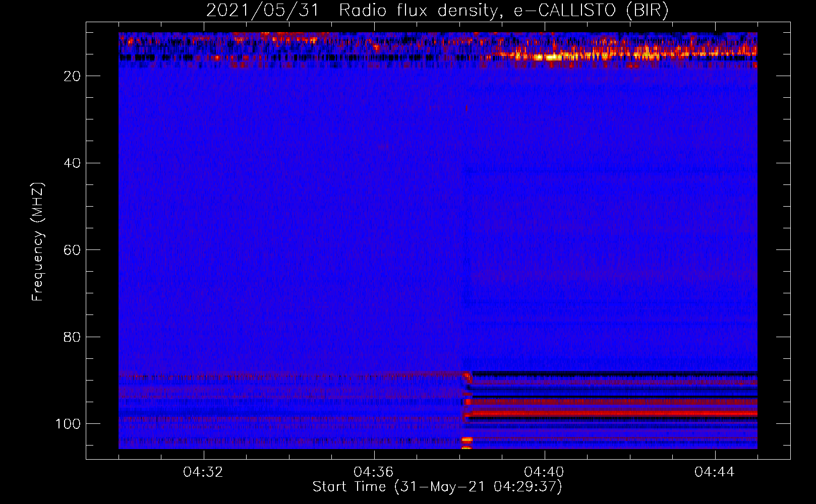Select the 'Frequency (MHZ)' axis label
This screenshot has height=504, width=816.
[38, 241]
